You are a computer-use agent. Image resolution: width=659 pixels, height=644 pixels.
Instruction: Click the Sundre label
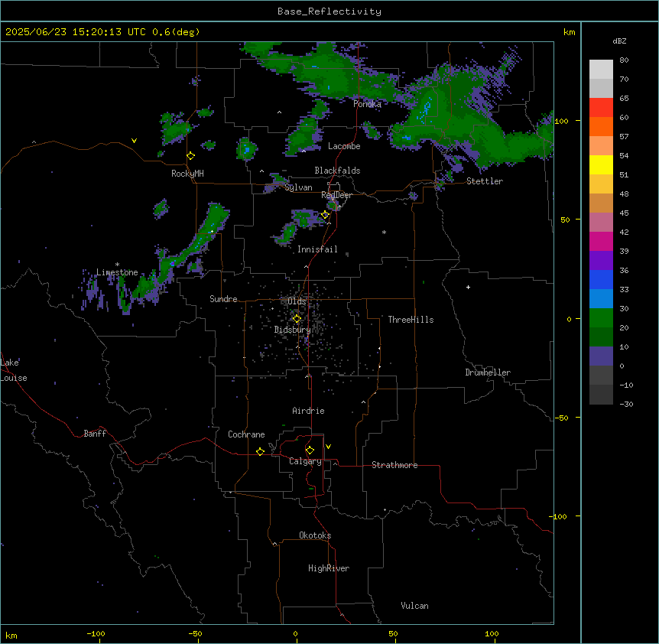tap(223, 299)
